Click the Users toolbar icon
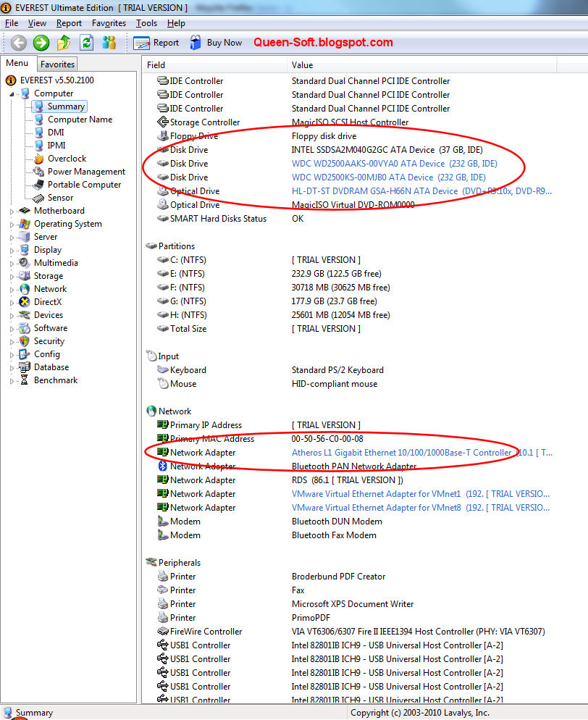This screenshot has width=588, height=720. tap(109, 43)
